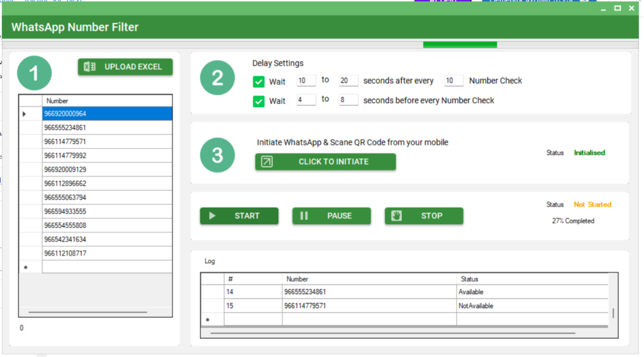Click the Not Started status label
644x357 pixels.
coord(592,205)
